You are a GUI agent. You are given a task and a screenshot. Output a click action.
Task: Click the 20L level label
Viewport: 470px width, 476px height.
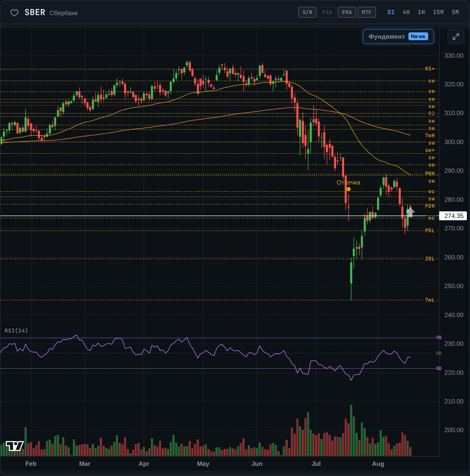430,259
